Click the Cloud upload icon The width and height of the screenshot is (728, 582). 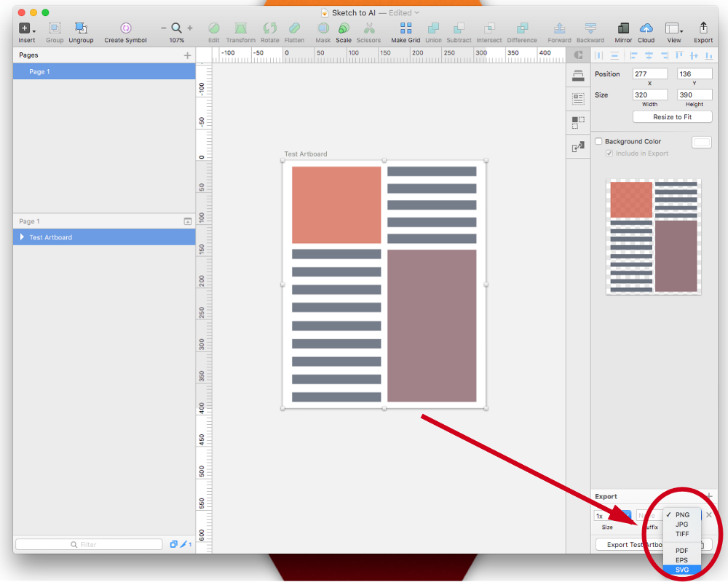(646, 28)
